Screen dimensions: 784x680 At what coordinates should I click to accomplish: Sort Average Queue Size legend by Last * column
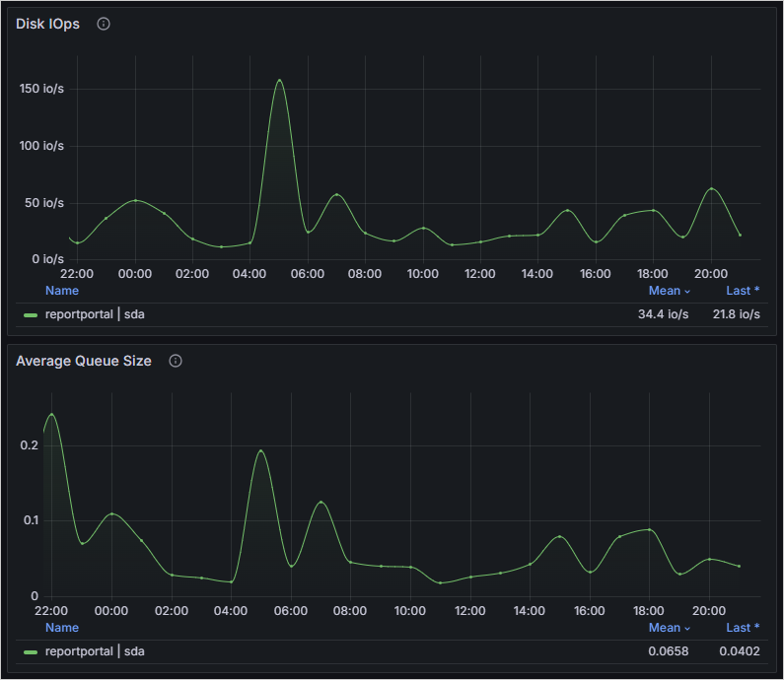[743, 628]
